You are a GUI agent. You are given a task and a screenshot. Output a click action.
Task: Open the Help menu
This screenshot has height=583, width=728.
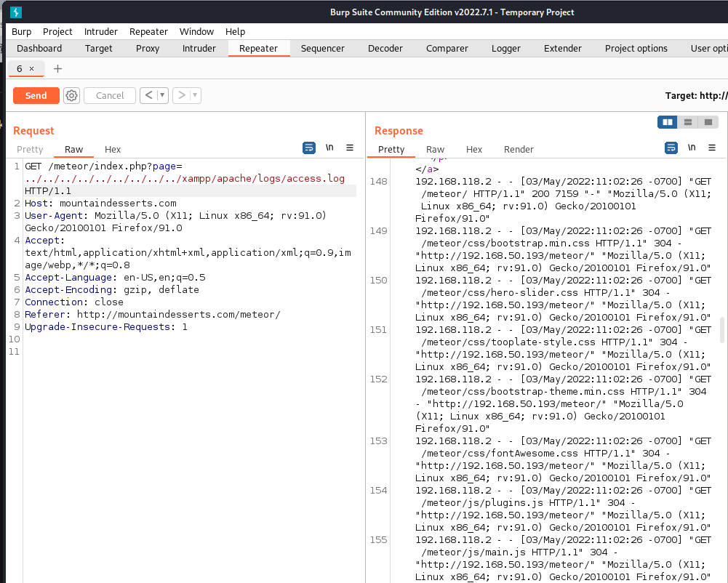(236, 31)
